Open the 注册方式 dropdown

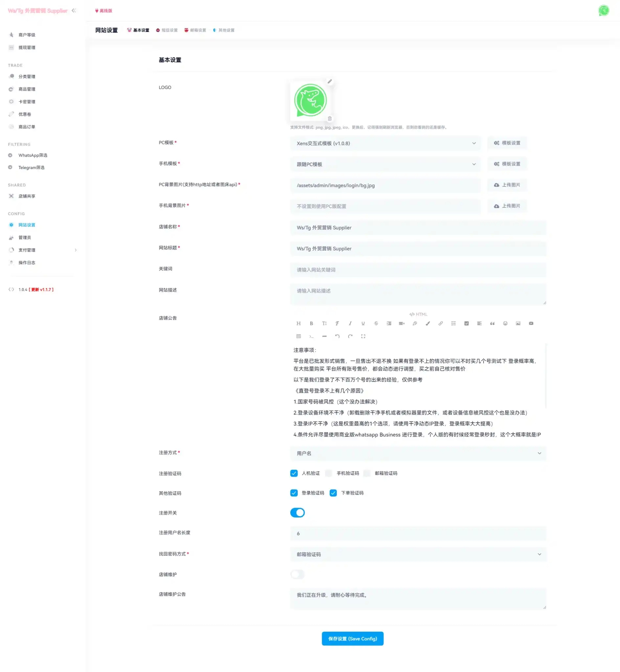(x=418, y=453)
